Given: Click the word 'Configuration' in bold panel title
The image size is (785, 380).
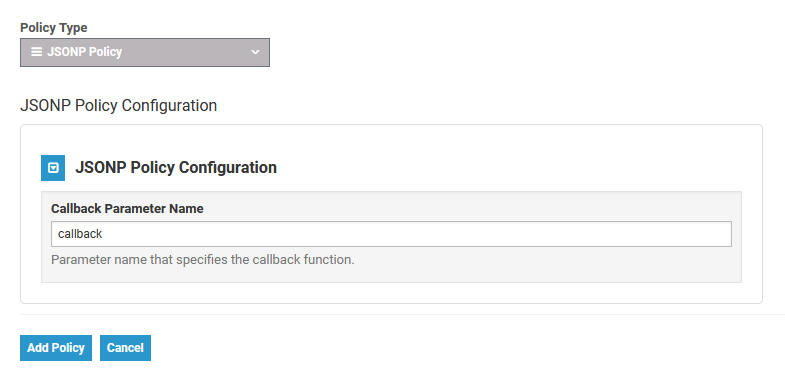Looking at the screenshot, I should (x=228, y=167).
